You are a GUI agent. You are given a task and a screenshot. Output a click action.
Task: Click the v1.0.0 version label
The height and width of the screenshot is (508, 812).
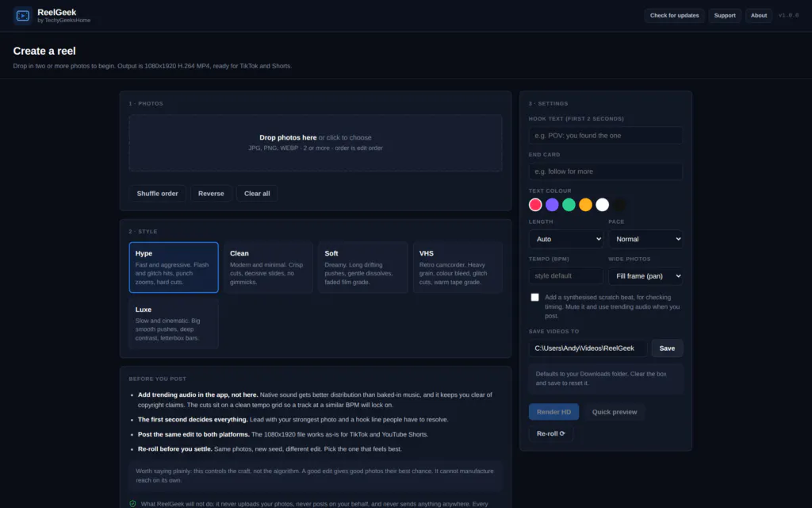(x=789, y=16)
